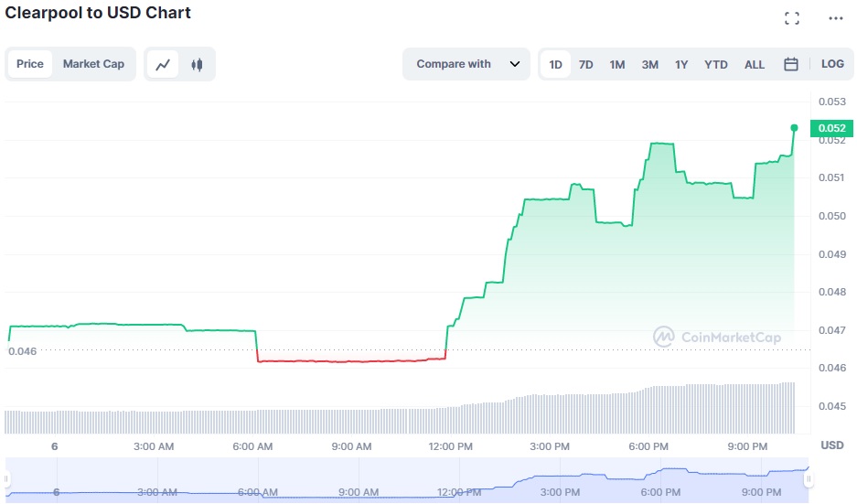Enter fullscreen chart view icon

[x=791, y=18]
